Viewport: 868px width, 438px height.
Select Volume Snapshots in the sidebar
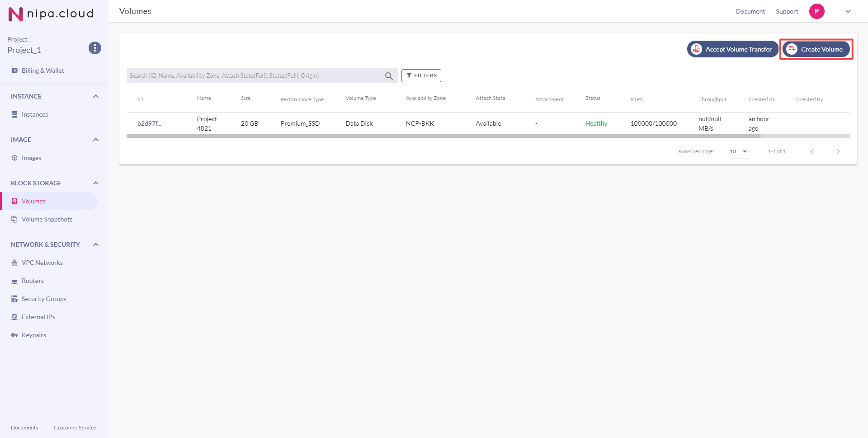[x=47, y=219]
